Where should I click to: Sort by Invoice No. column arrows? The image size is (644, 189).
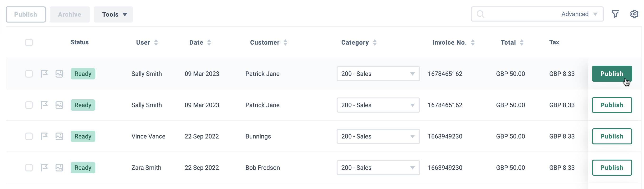[473, 42]
